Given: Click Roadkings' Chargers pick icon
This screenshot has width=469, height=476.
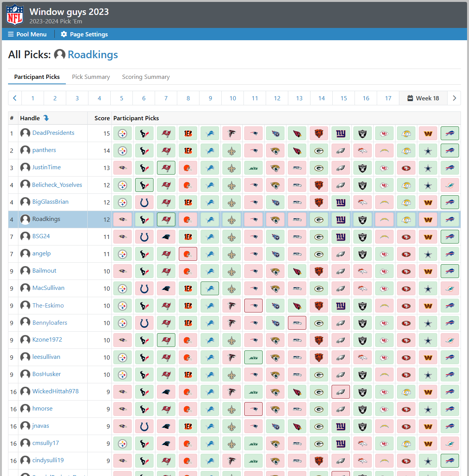Looking at the screenshot, I should [x=384, y=219].
